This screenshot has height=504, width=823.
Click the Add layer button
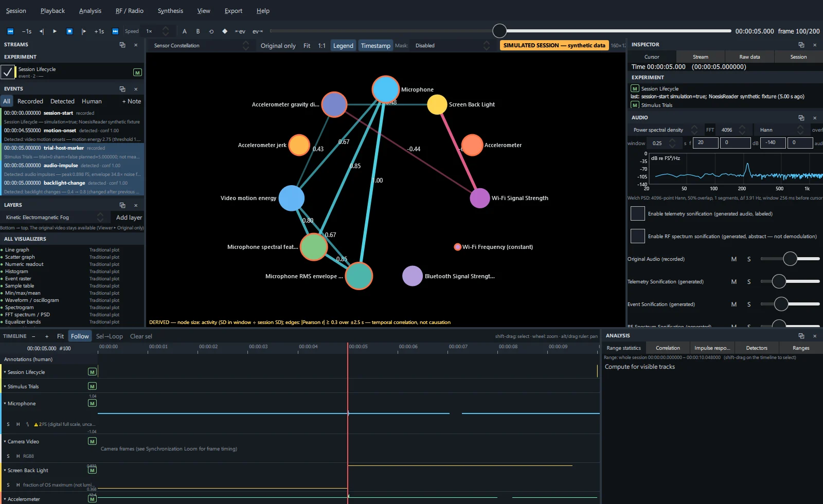[x=129, y=218]
